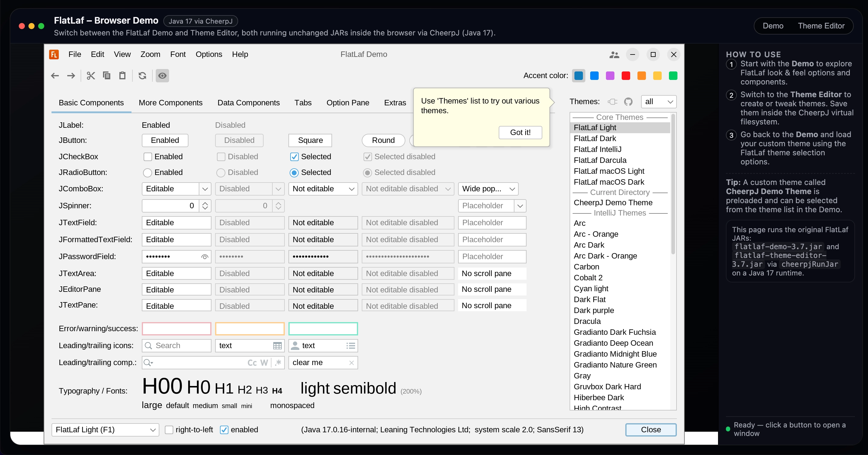Viewport: 868px width, 455px height.
Task: Click the GitHub icon beside Themes
Action: 628,102
